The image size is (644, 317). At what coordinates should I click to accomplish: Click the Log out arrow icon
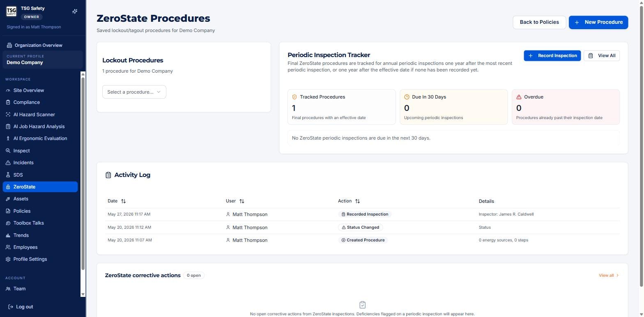pyautogui.click(x=11, y=307)
